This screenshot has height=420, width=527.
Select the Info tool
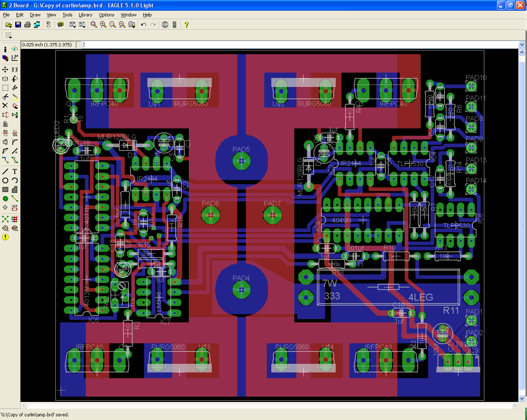click(x=5, y=49)
